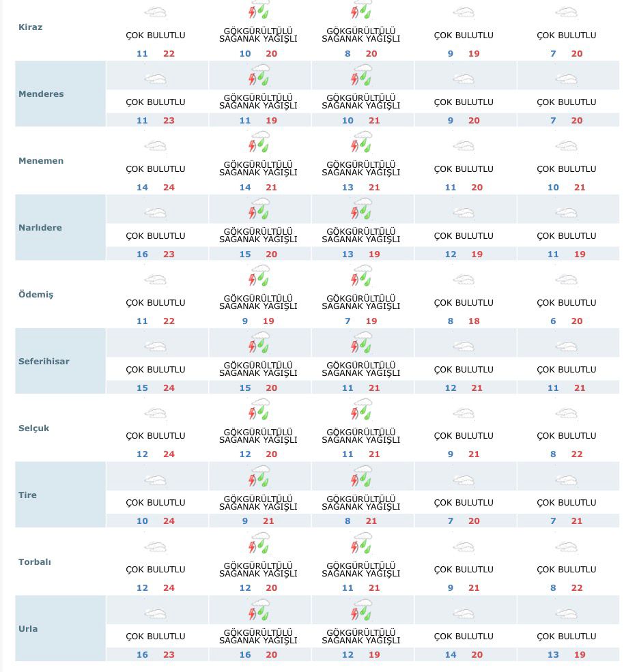Click Urla's fifth-day cloudy icon
The height and width of the screenshot is (672, 624).
[567, 614]
